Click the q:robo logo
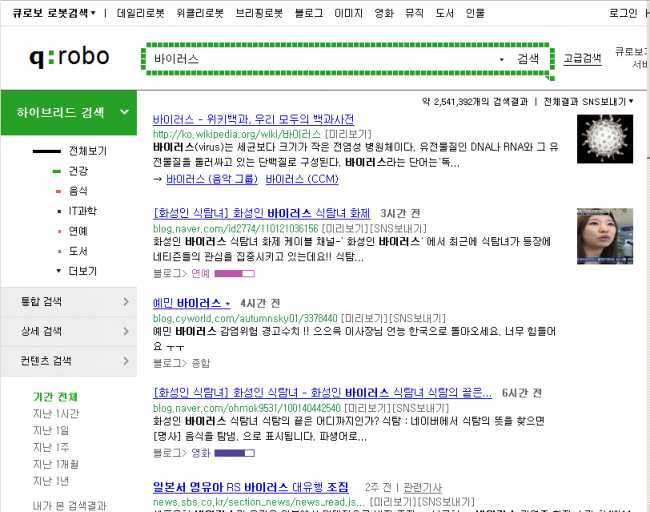650x512 pixels. coord(69,57)
